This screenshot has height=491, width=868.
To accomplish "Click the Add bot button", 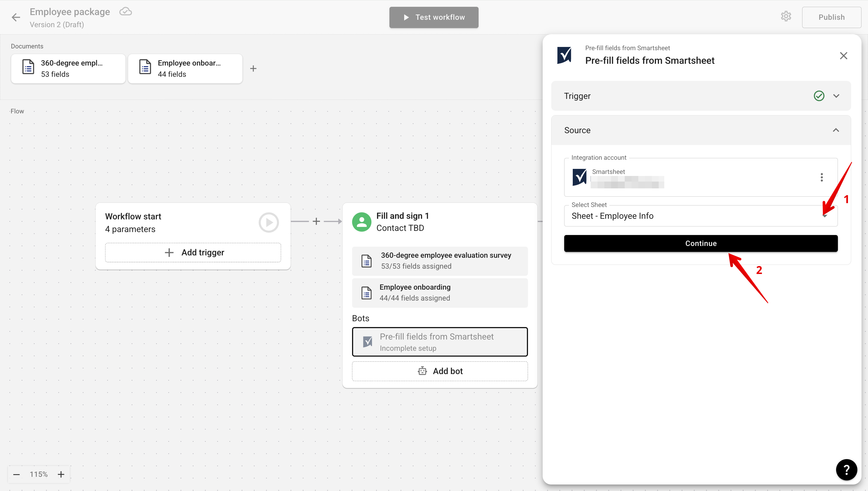I will click(440, 371).
